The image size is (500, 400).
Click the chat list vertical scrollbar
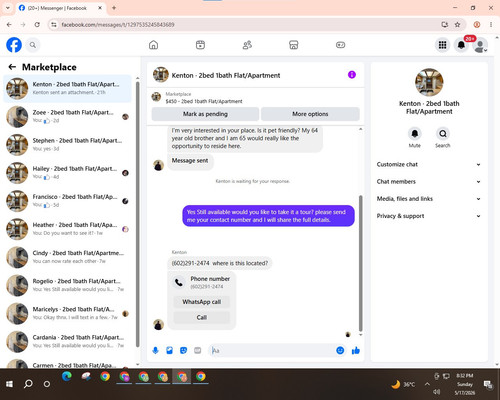tap(138, 213)
